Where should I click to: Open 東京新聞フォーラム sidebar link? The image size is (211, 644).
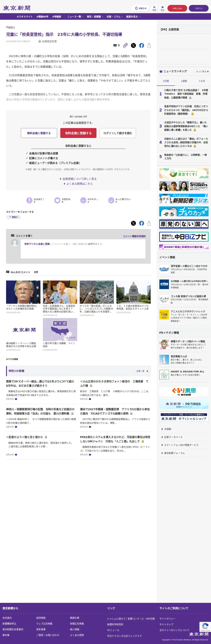click(x=174, y=453)
